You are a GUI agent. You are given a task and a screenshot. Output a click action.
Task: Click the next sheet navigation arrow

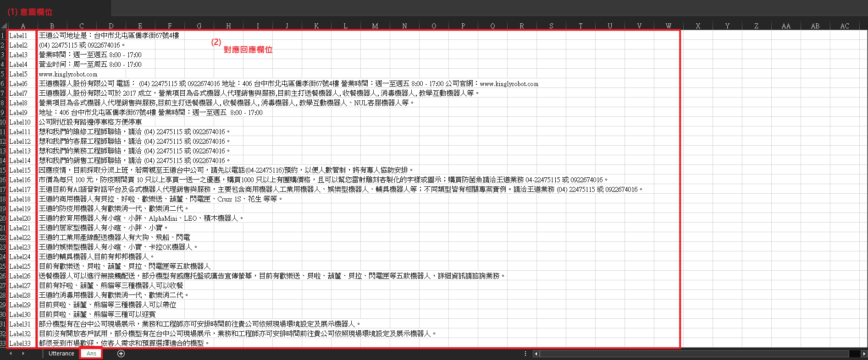pyautogui.click(x=23, y=354)
